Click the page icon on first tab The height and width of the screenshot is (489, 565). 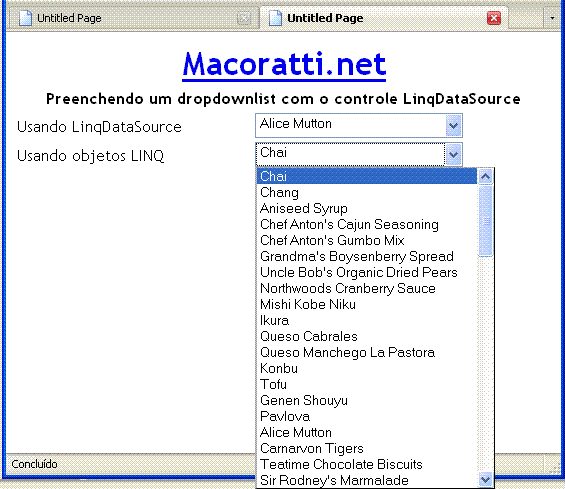pyautogui.click(x=25, y=18)
